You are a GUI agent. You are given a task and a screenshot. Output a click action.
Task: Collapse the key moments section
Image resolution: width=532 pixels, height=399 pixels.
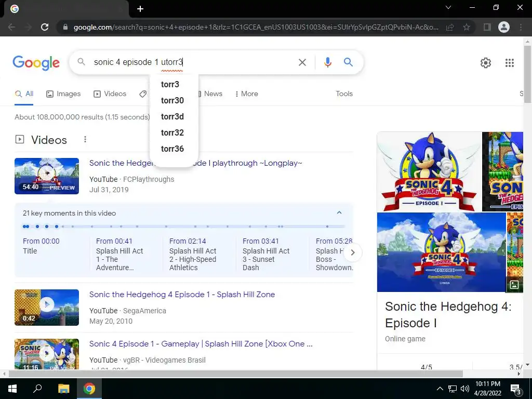(339, 212)
